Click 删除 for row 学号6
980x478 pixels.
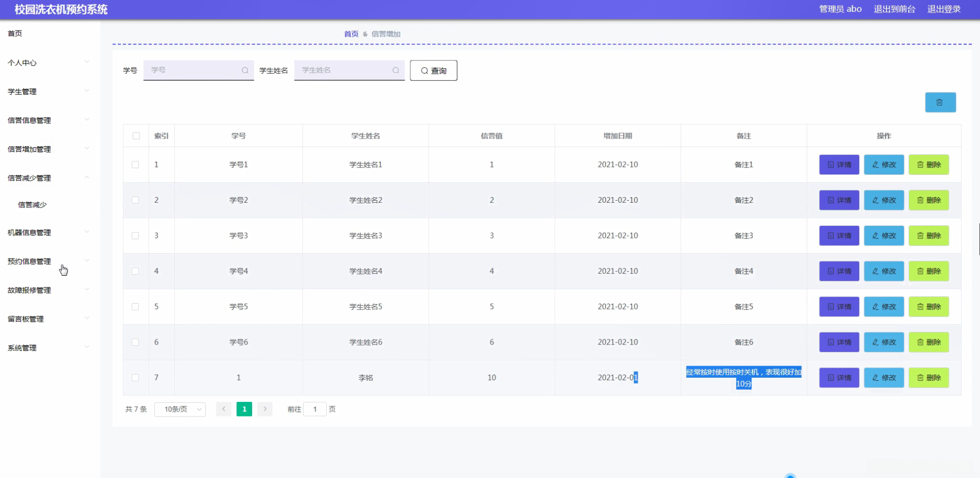pos(929,342)
